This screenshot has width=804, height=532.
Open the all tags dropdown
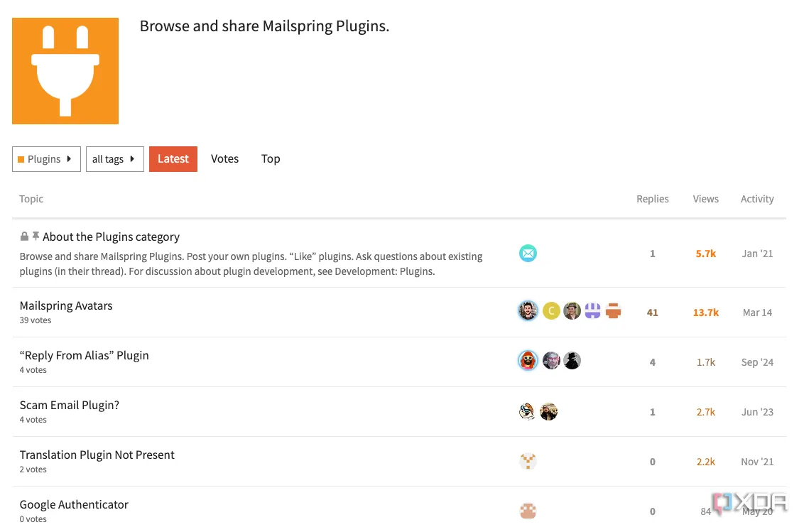coord(115,159)
